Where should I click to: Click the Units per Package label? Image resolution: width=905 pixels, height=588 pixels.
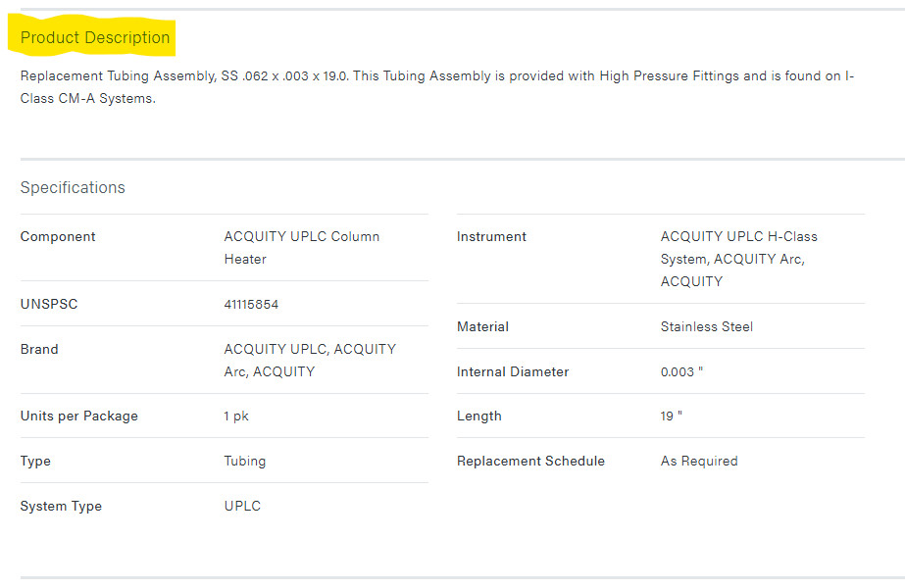[79, 416]
